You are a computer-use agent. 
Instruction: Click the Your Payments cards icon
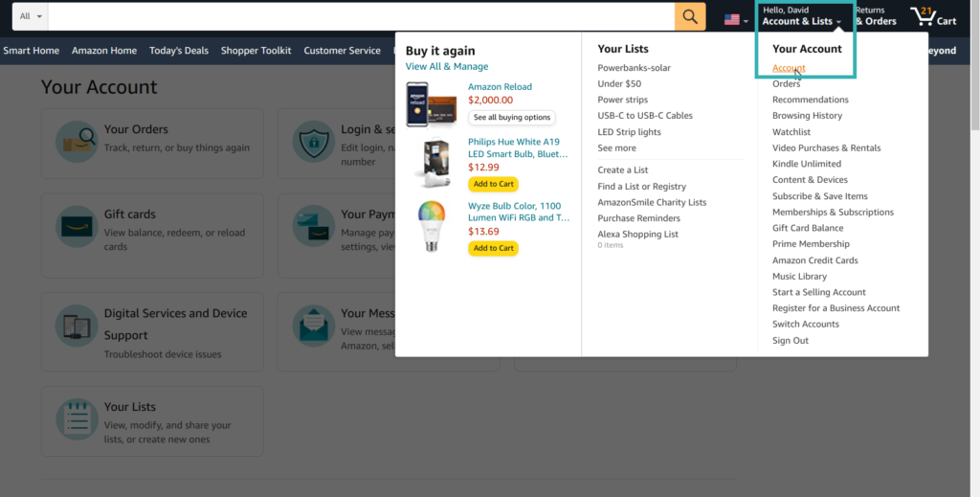click(x=314, y=227)
